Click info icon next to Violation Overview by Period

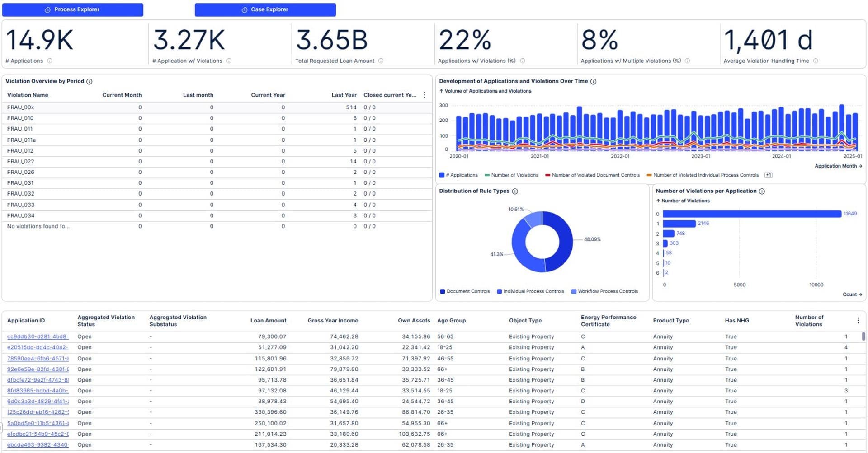click(x=89, y=82)
